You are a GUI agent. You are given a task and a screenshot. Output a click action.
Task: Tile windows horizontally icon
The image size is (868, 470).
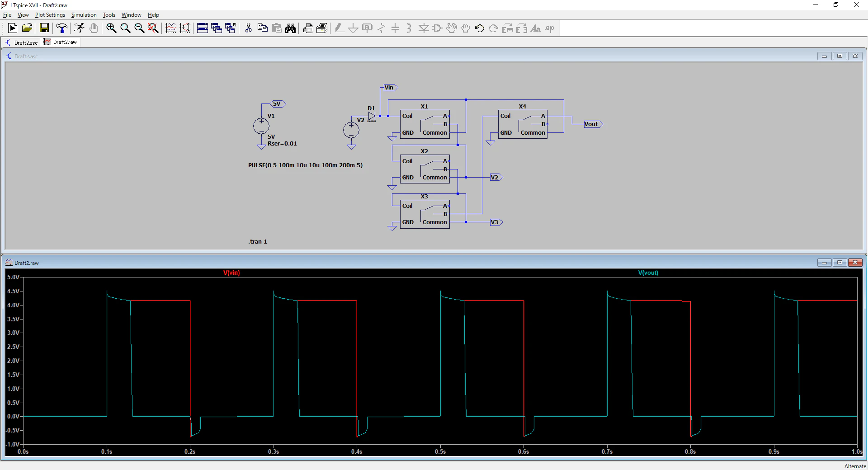(203, 28)
